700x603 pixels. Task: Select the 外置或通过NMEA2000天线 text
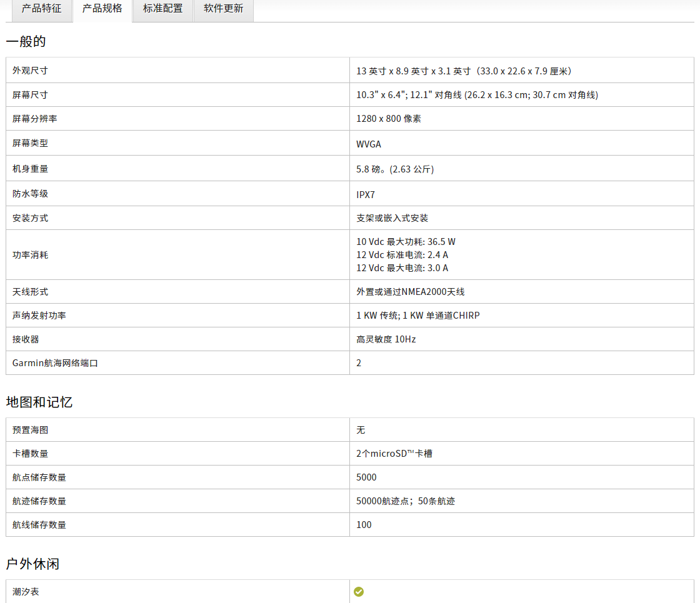pyautogui.click(x=411, y=292)
